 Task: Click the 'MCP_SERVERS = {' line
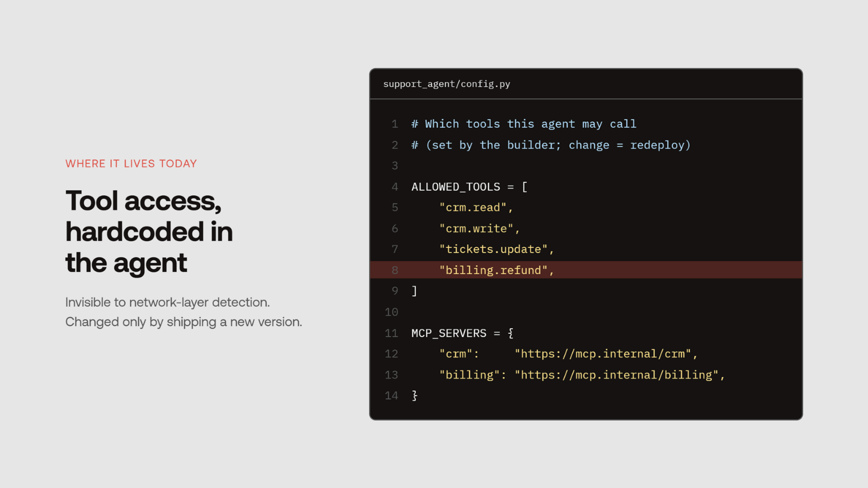click(462, 333)
